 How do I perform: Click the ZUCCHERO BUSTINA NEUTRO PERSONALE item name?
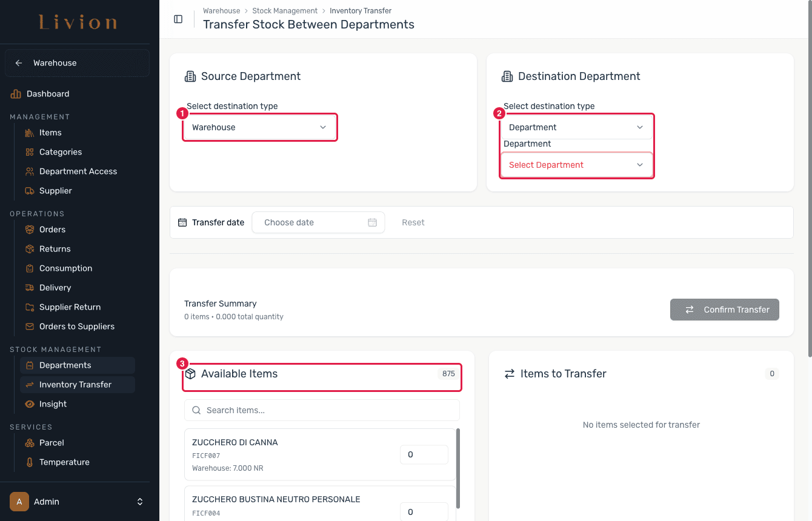[276, 499]
